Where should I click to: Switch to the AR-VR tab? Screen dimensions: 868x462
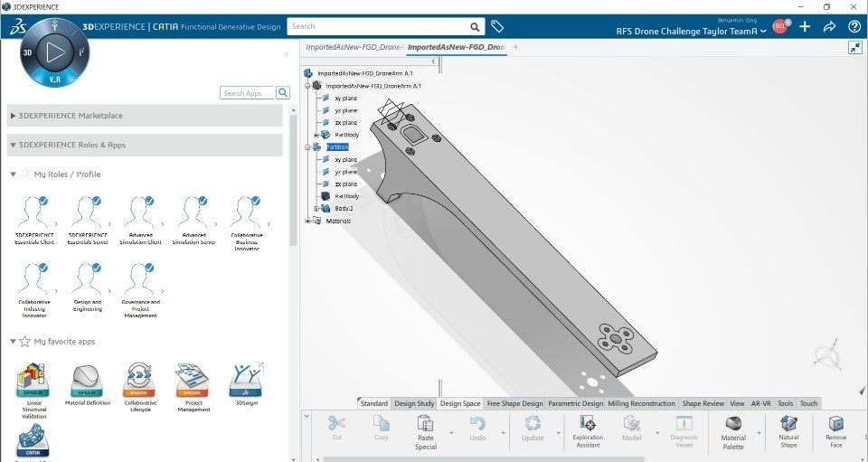pyautogui.click(x=760, y=403)
